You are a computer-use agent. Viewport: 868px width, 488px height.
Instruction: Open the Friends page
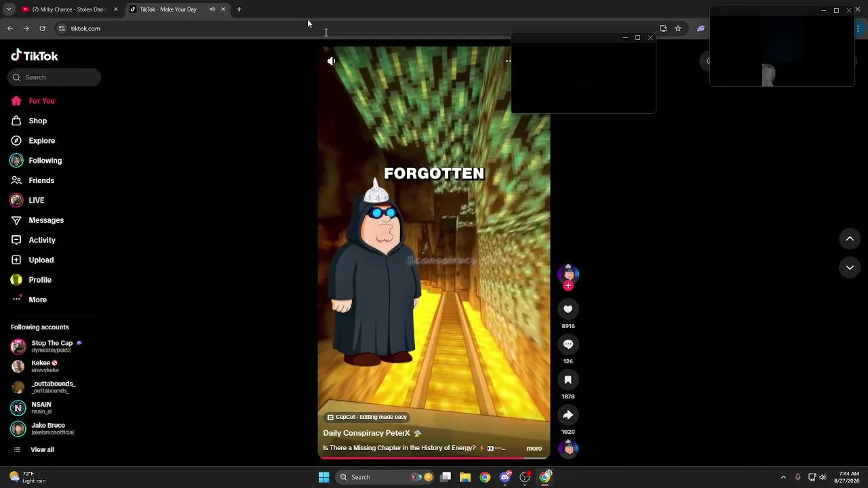(41, 180)
